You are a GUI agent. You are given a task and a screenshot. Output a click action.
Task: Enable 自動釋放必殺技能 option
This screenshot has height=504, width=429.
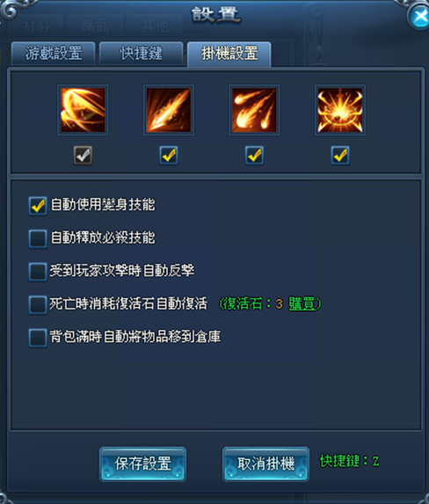pyautogui.click(x=38, y=238)
